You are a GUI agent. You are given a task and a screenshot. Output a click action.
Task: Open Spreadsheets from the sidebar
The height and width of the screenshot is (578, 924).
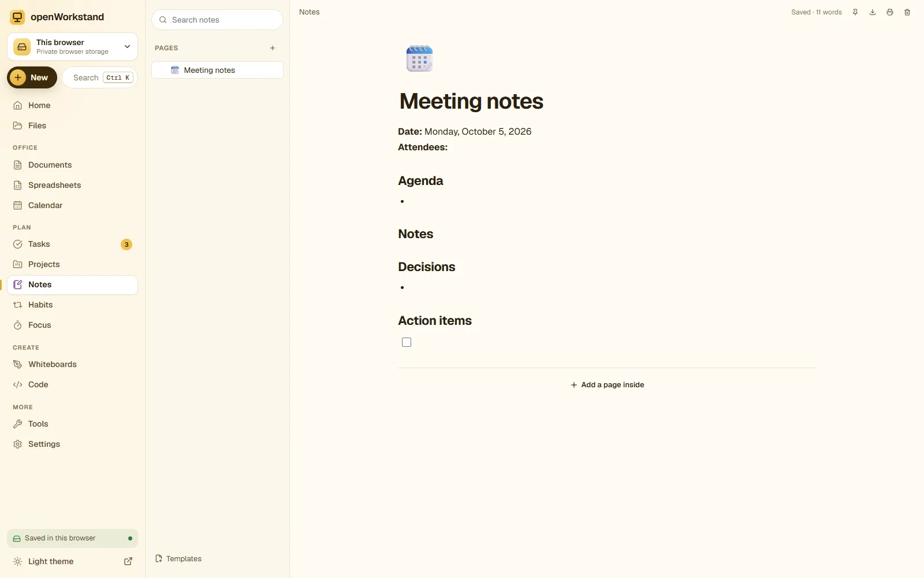coord(73,185)
